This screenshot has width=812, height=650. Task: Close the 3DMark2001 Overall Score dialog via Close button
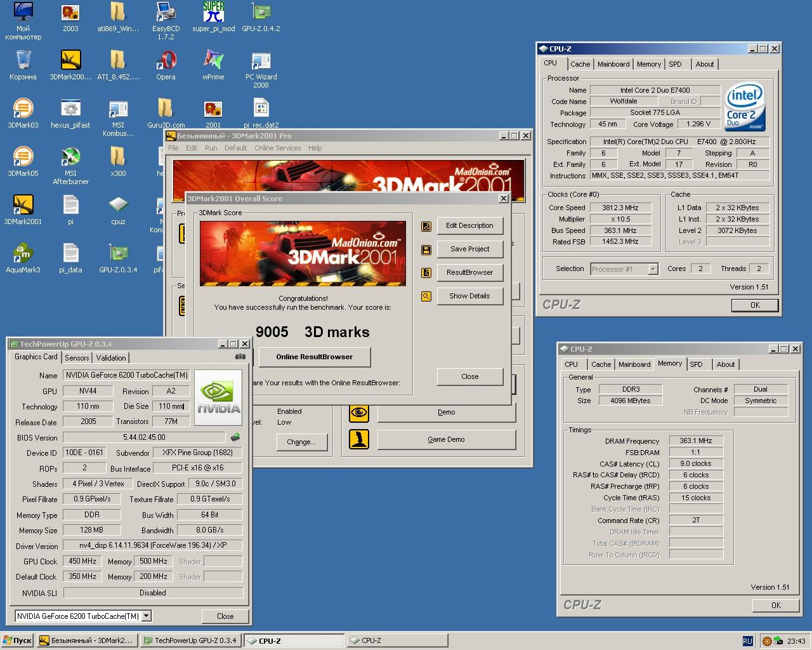[x=469, y=376]
